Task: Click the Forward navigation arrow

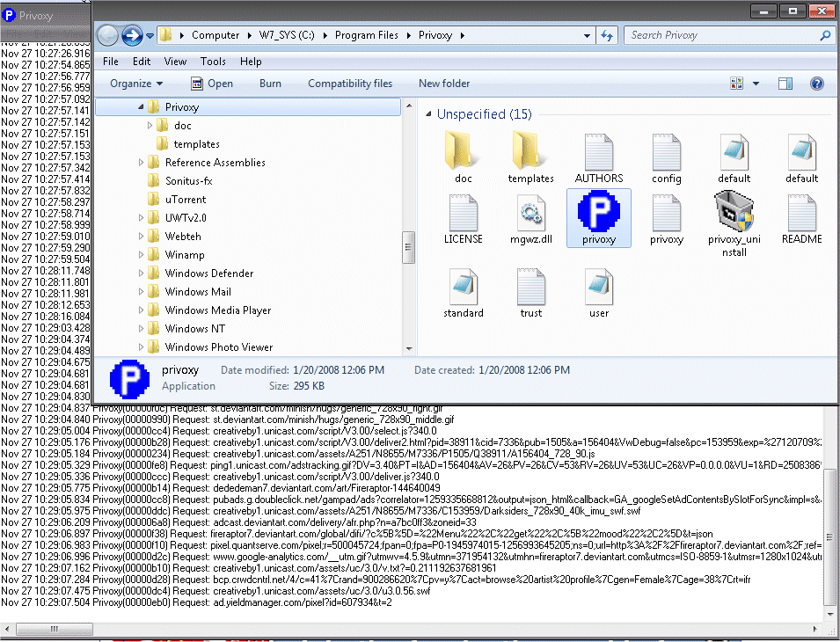Action: 132,36
